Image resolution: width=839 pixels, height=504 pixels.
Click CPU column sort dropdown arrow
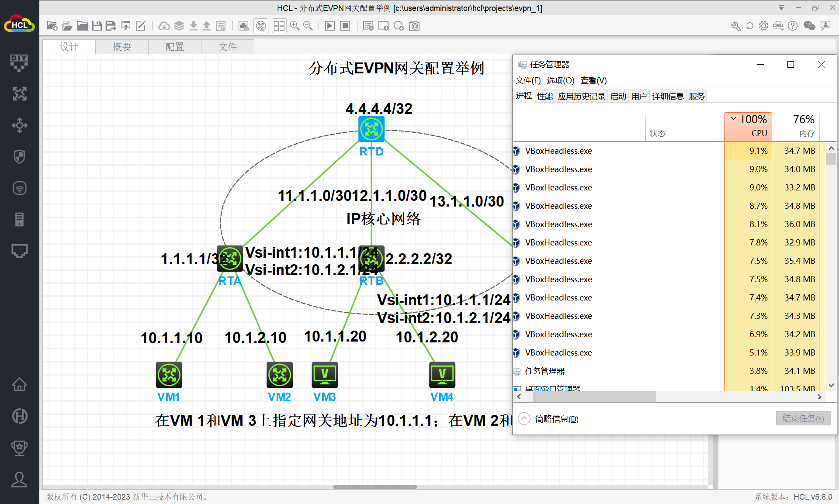tap(734, 118)
